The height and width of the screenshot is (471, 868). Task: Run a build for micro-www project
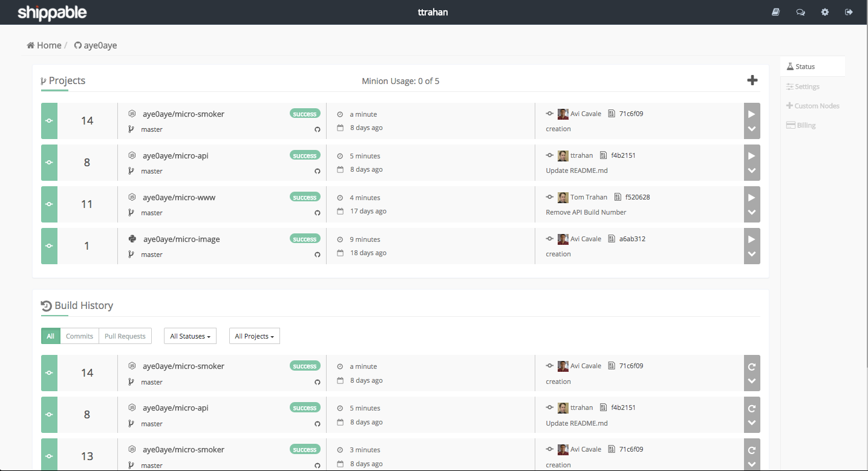(752, 197)
